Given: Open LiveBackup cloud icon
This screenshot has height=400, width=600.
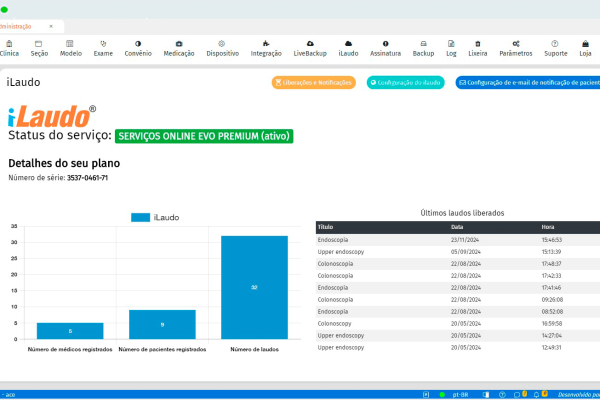Looking at the screenshot, I should click(310, 44).
